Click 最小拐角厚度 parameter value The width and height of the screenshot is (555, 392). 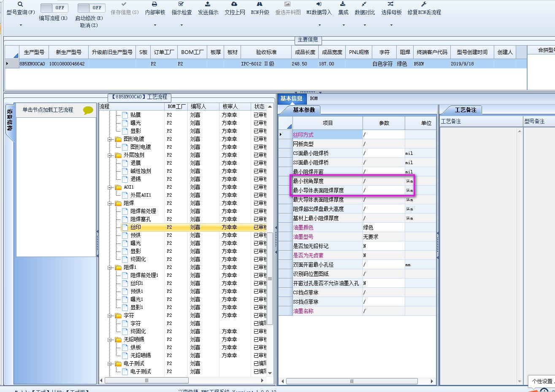click(384, 181)
